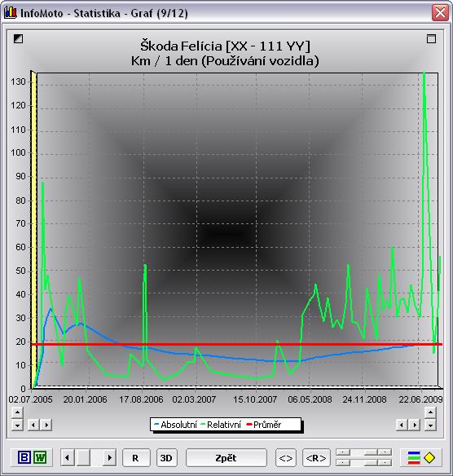Click the yellow diamond marker icon
This screenshot has height=476, width=453.
[429, 457]
